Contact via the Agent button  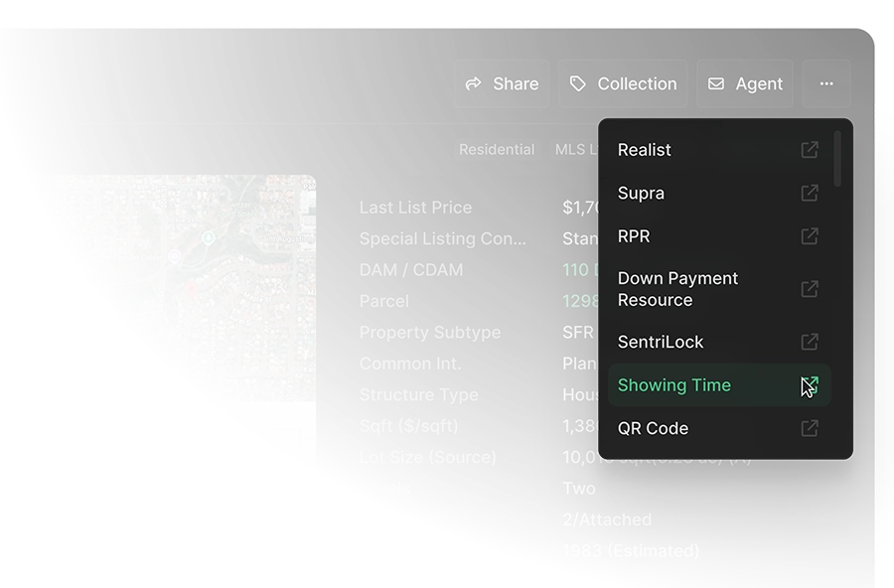[745, 83]
